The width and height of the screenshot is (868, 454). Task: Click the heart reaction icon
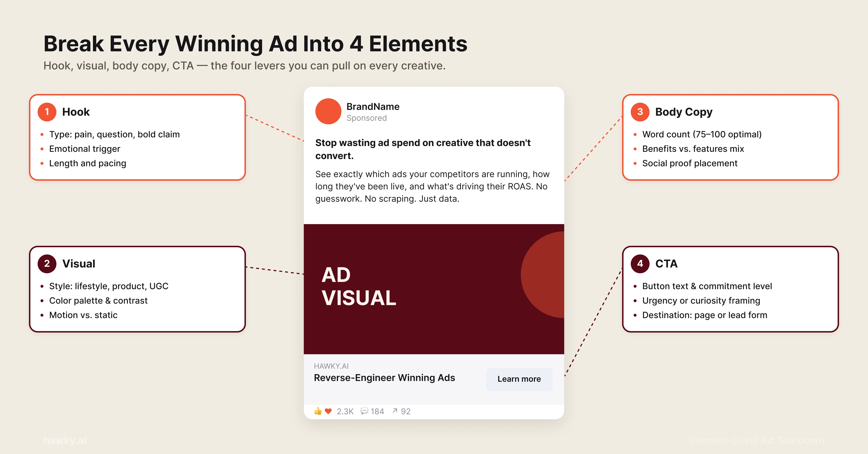point(328,411)
